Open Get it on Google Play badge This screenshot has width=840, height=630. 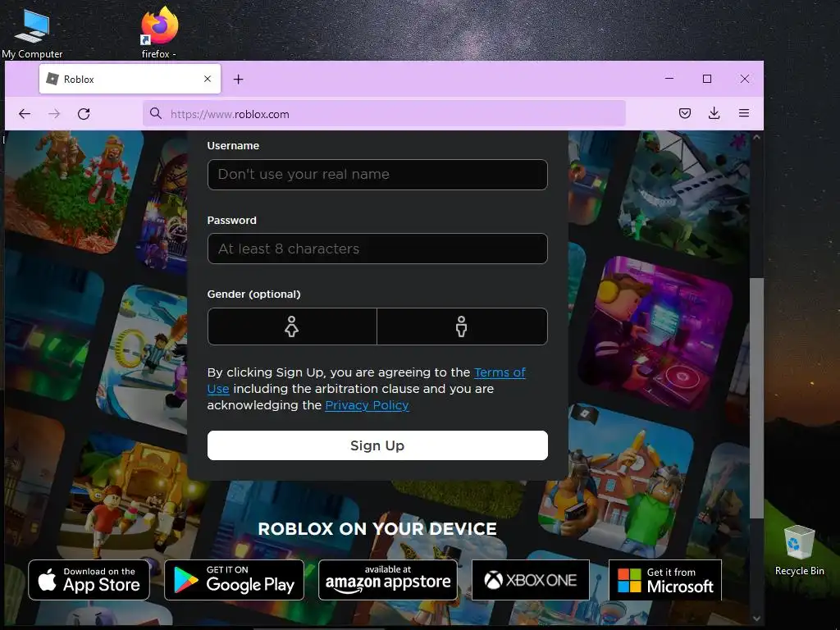point(234,580)
